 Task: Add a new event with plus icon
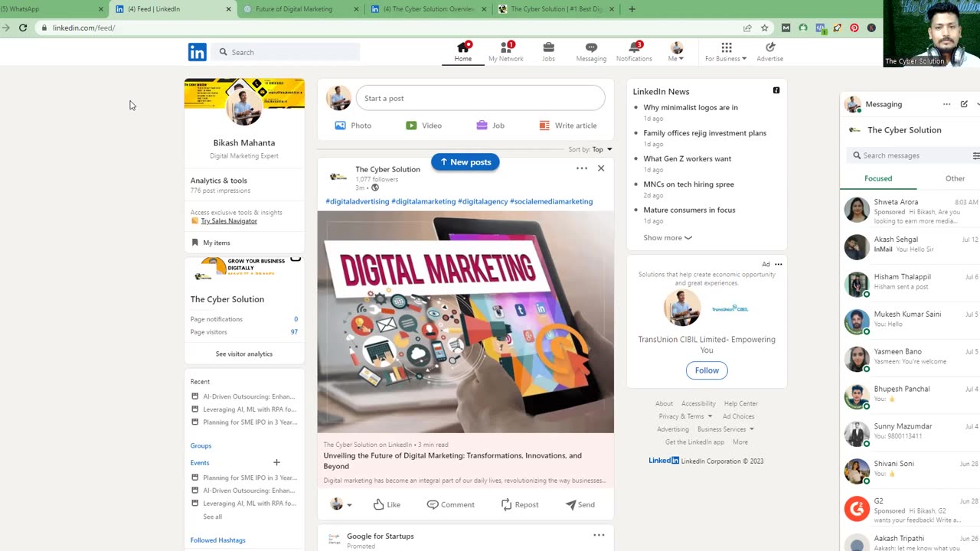(x=277, y=462)
